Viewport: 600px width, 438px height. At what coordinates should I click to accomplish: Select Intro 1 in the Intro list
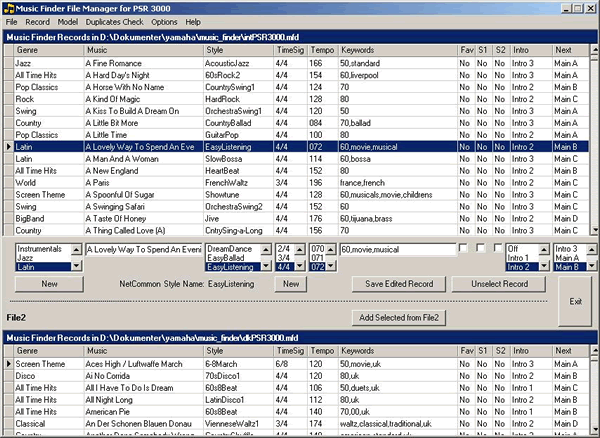click(523, 258)
